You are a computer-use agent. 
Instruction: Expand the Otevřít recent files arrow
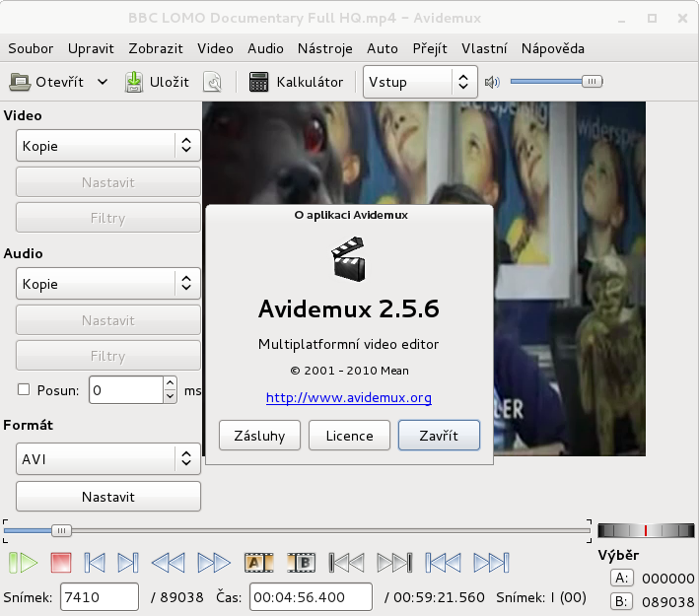click(x=103, y=82)
